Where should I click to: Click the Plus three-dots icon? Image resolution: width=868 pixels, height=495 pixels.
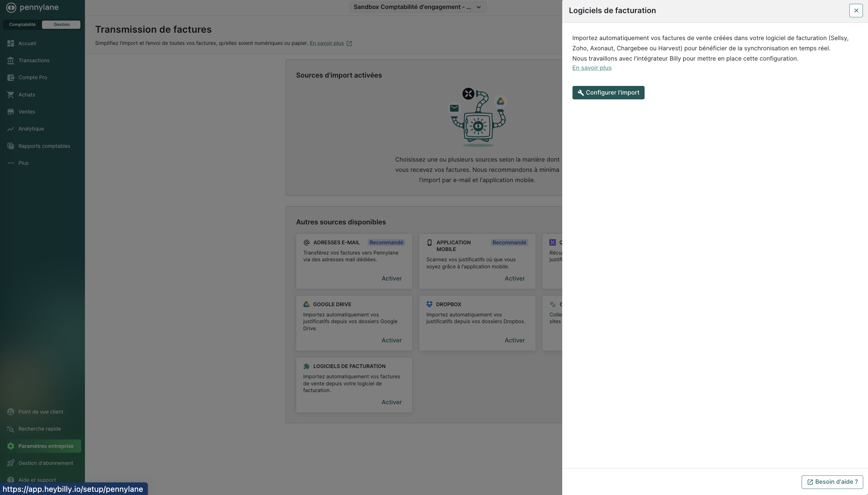[11, 163]
